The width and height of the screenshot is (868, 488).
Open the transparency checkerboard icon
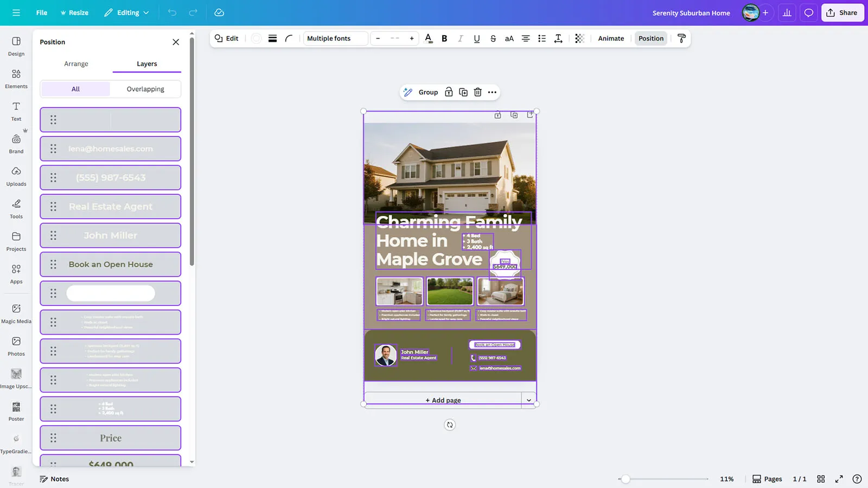(579, 38)
